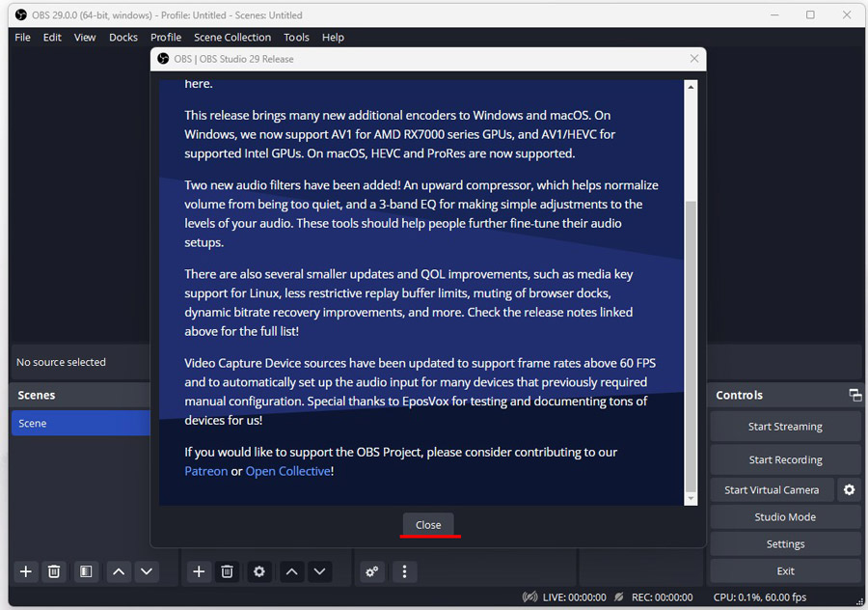This screenshot has width=868, height=610.
Task: Click the CPU: 0.1%, 60.00 fps status
Action: (760, 597)
